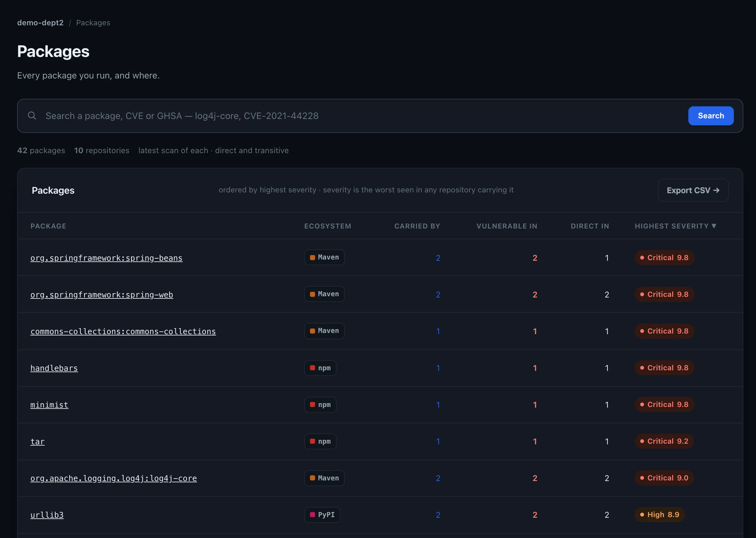756x538 pixels.
Task: Click the carried-by count for spring-web
Action: tap(438, 295)
